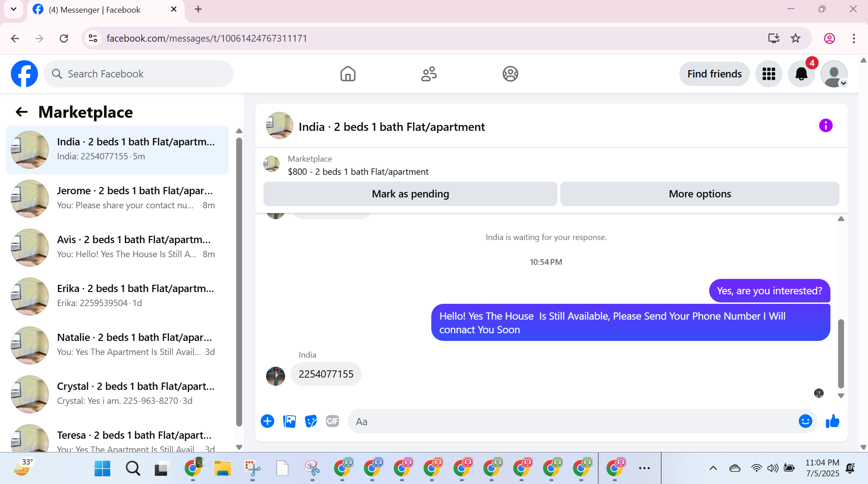The image size is (868, 484).
Task: Close the Messenger tab
Action: pyautogui.click(x=173, y=9)
